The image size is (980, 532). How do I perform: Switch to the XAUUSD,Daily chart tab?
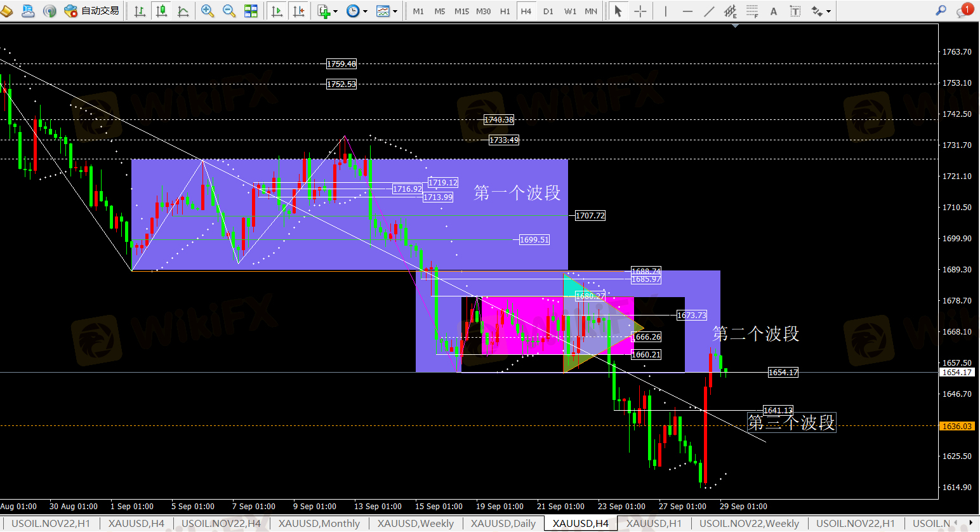pyautogui.click(x=503, y=524)
